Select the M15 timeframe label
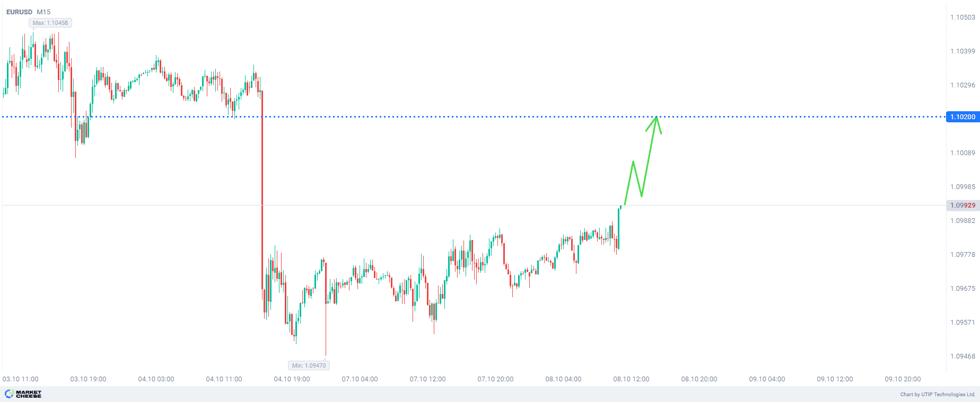 point(43,12)
